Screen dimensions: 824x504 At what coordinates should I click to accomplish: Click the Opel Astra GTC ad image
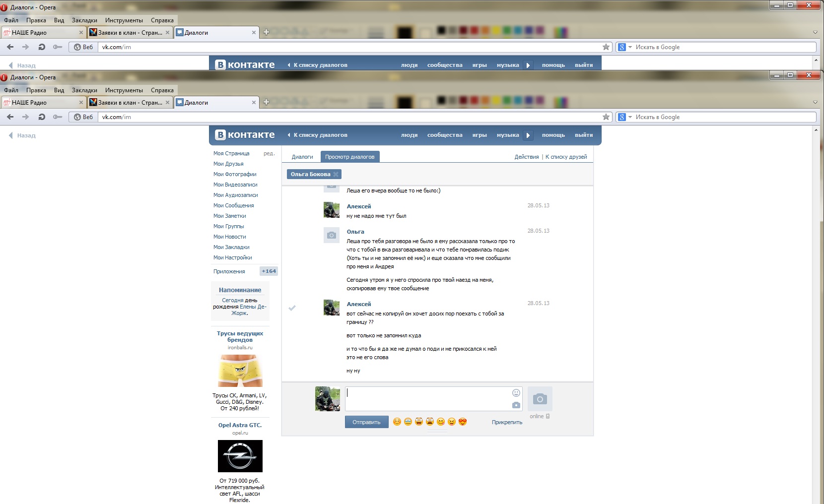click(240, 456)
